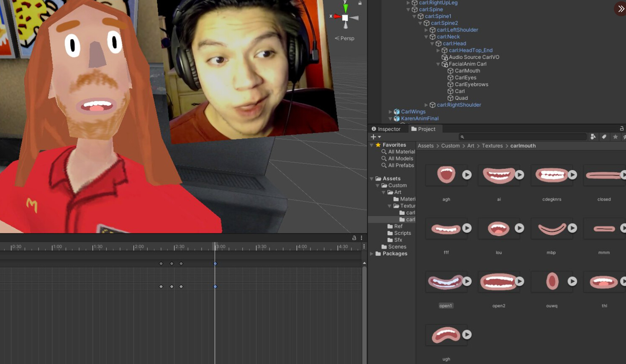Click the KarenAnimFinal prefab icon
This screenshot has width=626, height=364.
[x=397, y=118]
